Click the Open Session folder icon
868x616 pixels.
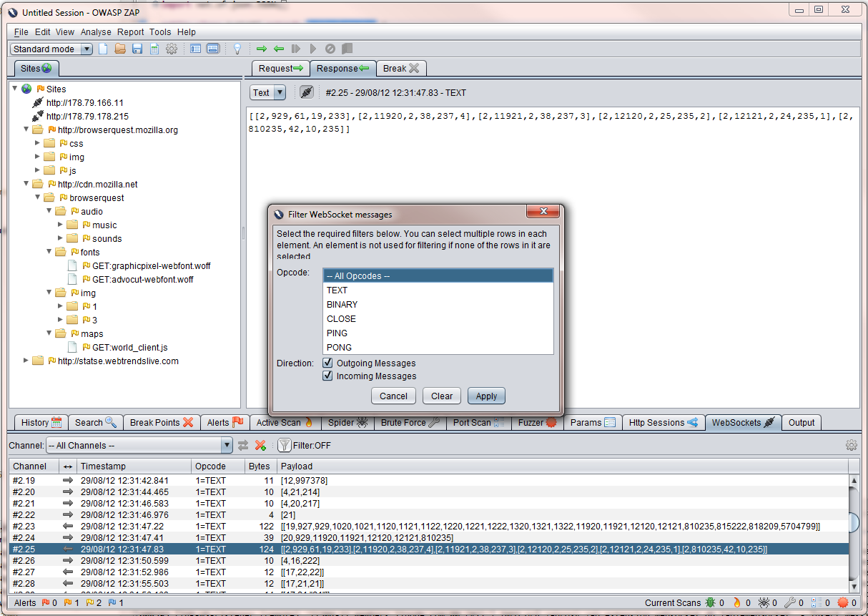120,49
